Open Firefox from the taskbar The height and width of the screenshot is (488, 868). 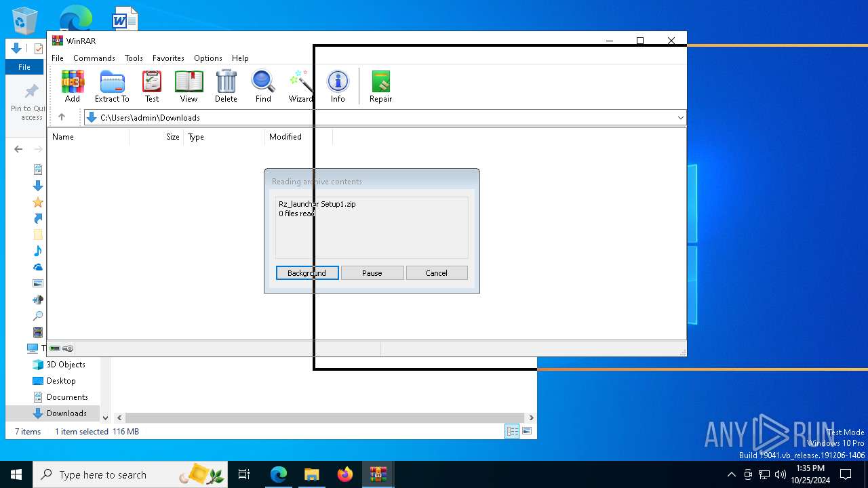(344, 474)
